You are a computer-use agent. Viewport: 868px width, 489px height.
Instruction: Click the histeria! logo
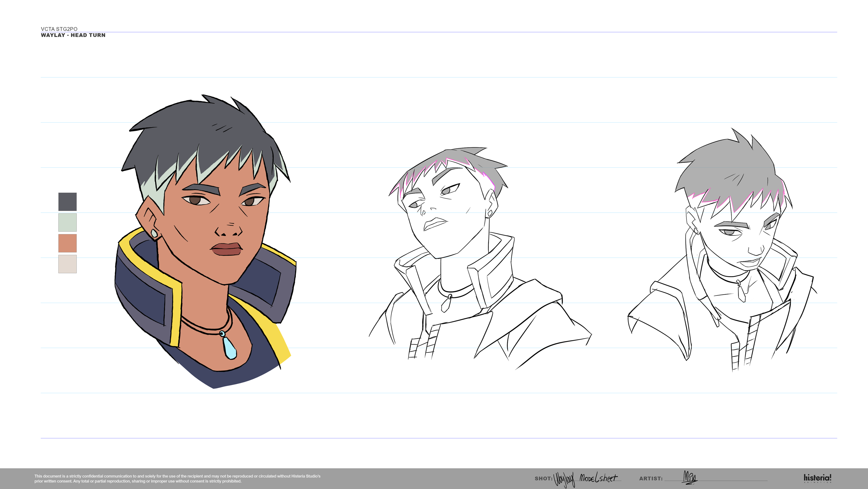pyautogui.click(x=817, y=478)
